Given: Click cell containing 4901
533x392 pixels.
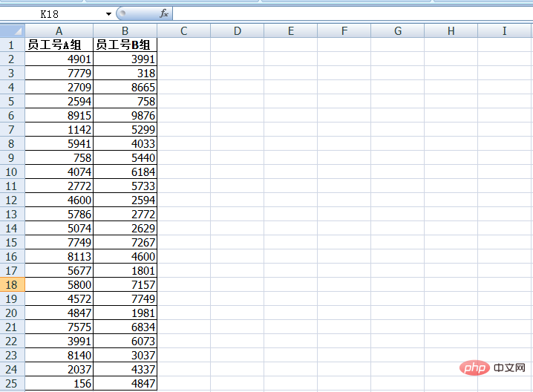Looking at the screenshot, I should coord(59,59).
